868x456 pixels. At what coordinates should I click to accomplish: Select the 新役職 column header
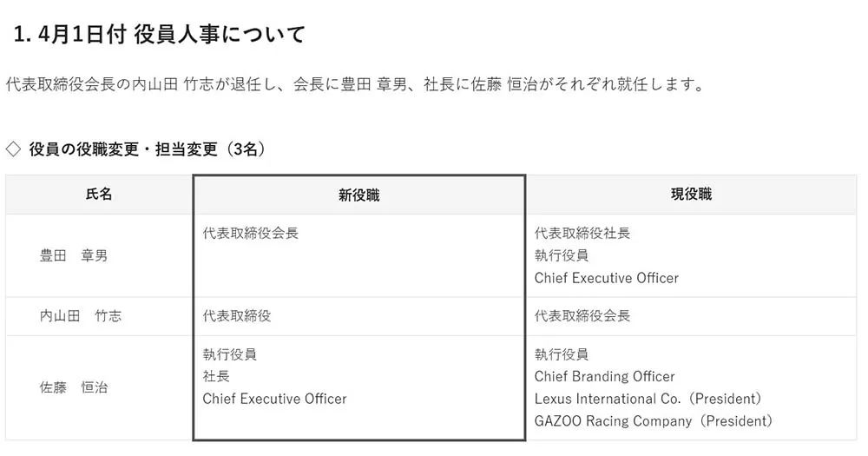(358, 195)
